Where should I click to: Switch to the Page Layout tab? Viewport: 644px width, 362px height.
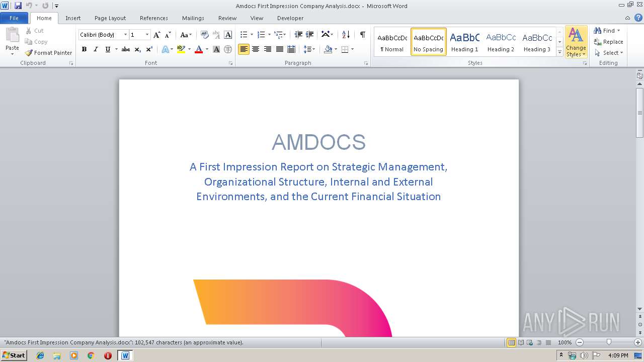pyautogui.click(x=110, y=18)
